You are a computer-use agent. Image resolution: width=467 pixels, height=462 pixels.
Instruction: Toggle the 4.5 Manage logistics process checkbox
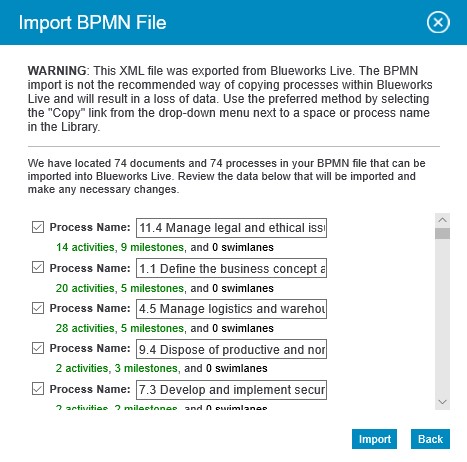tap(38, 308)
